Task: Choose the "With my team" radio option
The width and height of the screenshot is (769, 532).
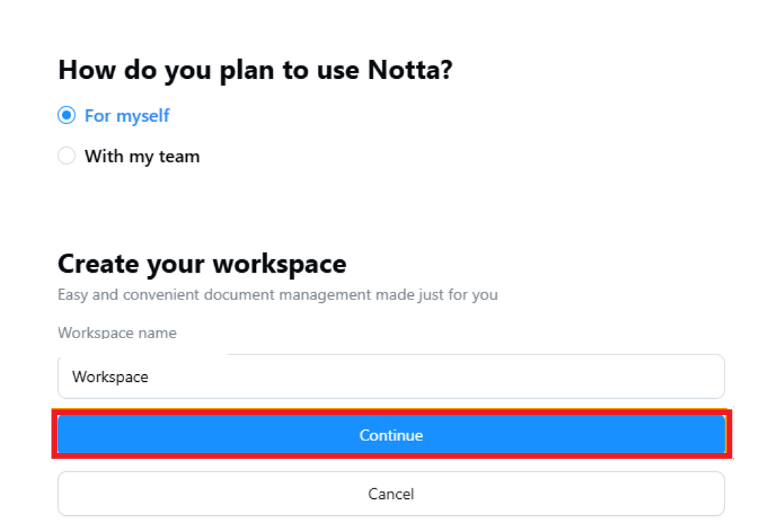Action: 66,156
